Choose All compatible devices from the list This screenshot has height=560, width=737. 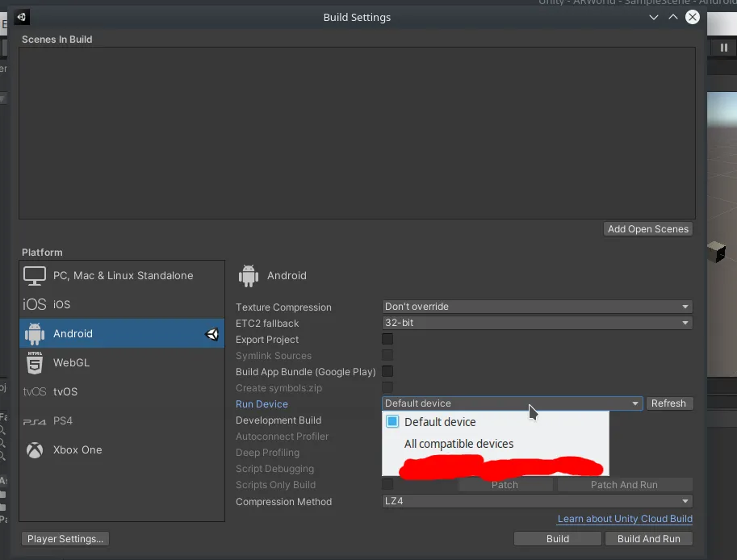(x=496, y=444)
